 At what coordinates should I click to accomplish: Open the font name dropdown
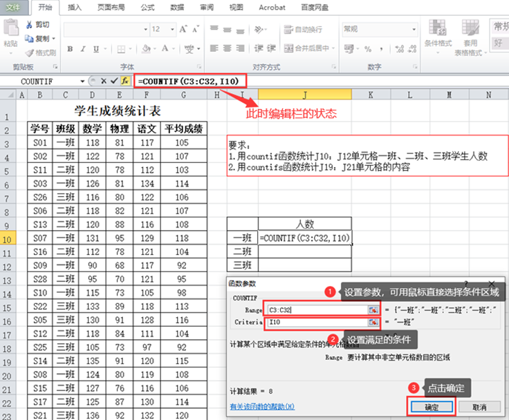click(x=145, y=30)
